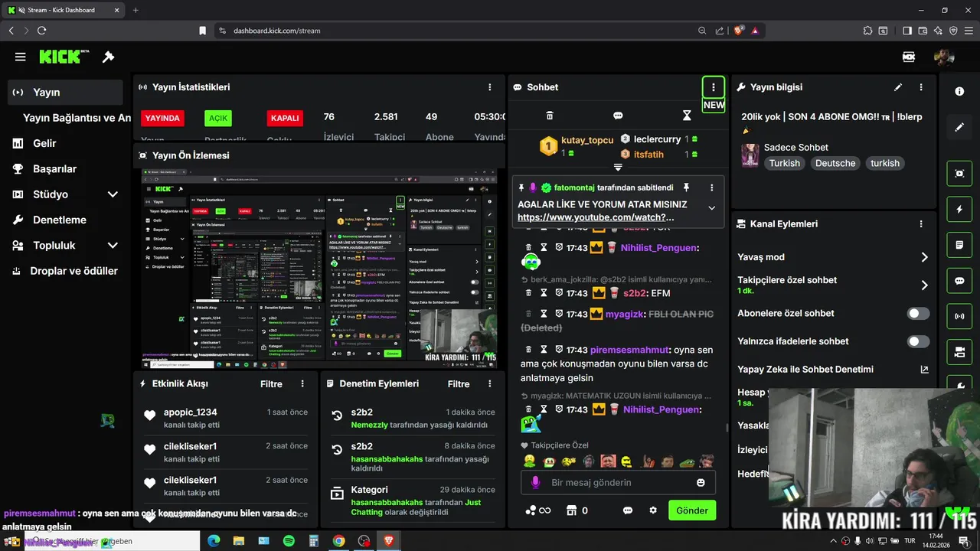Open Yapay Zeka ile Sohbet Denetimi external link
Image resolution: width=980 pixels, height=551 pixels.
tap(924, 370)
